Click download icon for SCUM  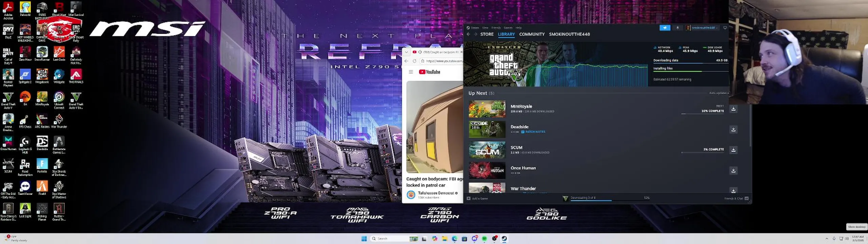coord(733,150)
